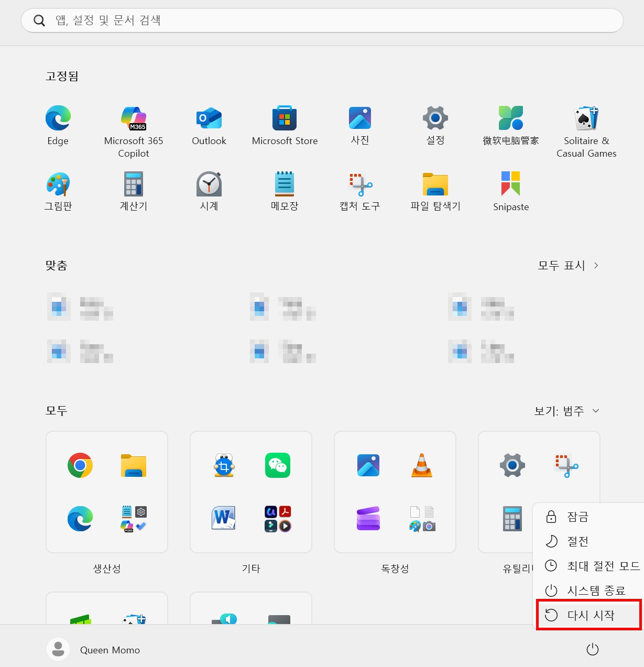Click the power button icon

pyautogui.click(x=592, y=650)
